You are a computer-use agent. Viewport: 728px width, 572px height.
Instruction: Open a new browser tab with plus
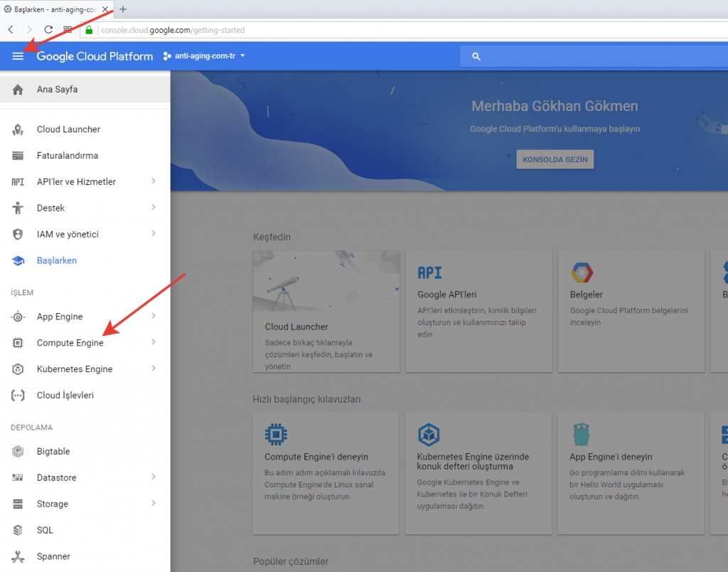(x=123, y=9)
